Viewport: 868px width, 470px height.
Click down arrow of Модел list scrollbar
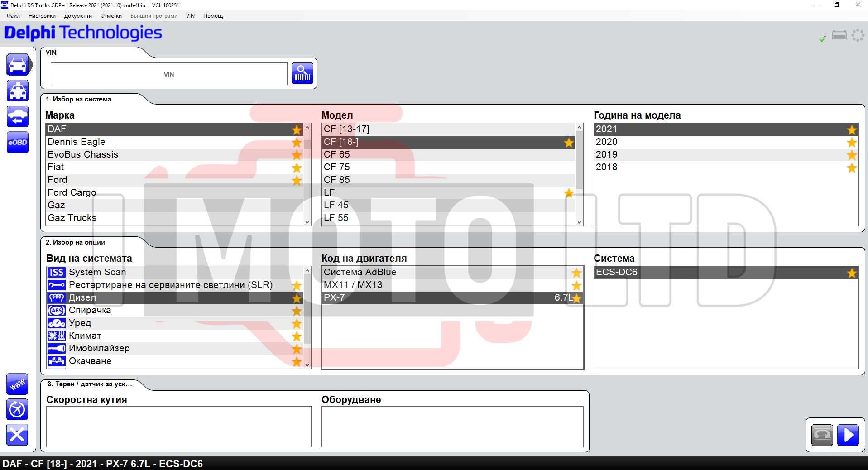coord(579,222)
